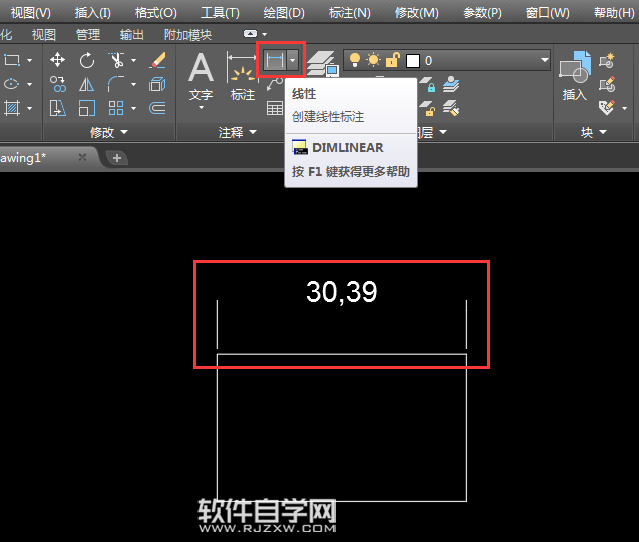Open the 绘图(D) menu

coord(284,13)
